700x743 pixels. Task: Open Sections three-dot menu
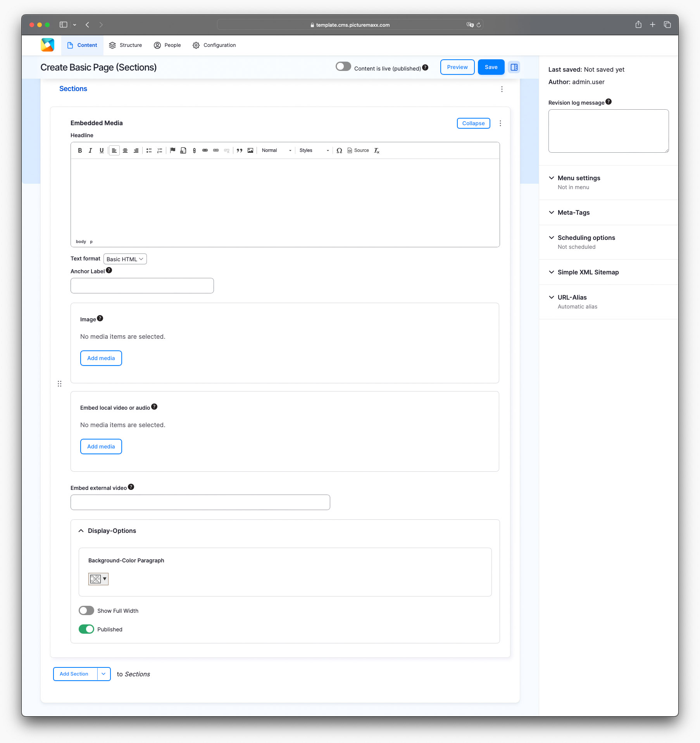[502, 89]
